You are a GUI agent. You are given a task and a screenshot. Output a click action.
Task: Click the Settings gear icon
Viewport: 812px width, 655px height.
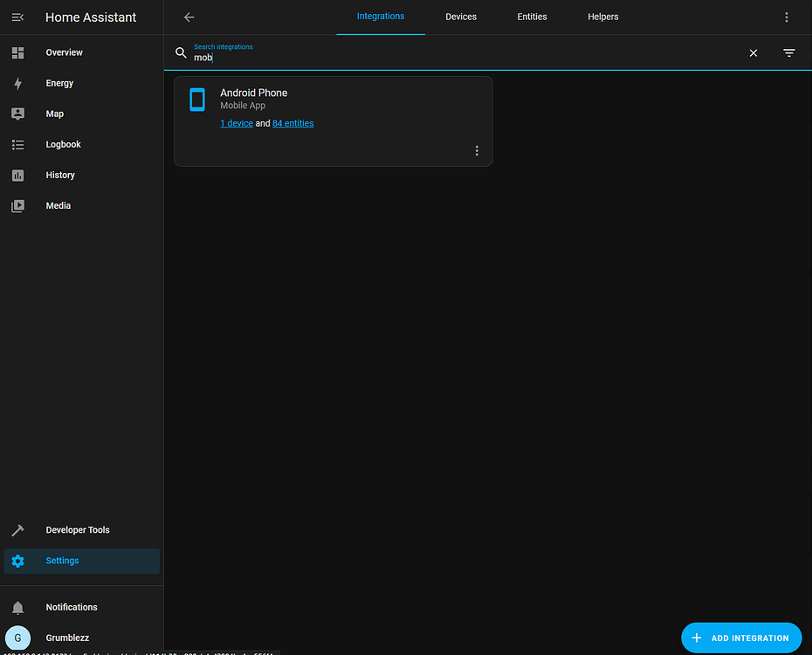click(17, 561)
